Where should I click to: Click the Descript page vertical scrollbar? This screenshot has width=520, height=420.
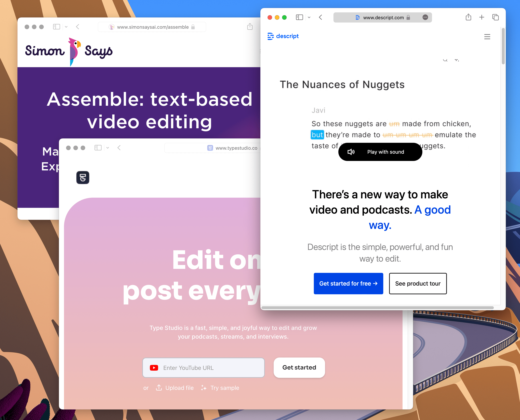(503, 46)
